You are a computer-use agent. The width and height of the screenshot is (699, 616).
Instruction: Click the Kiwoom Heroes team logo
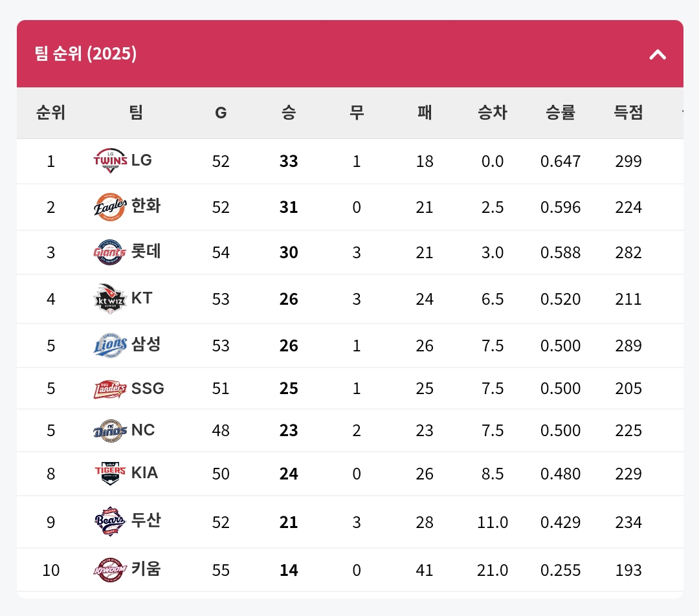click(110, 569)
